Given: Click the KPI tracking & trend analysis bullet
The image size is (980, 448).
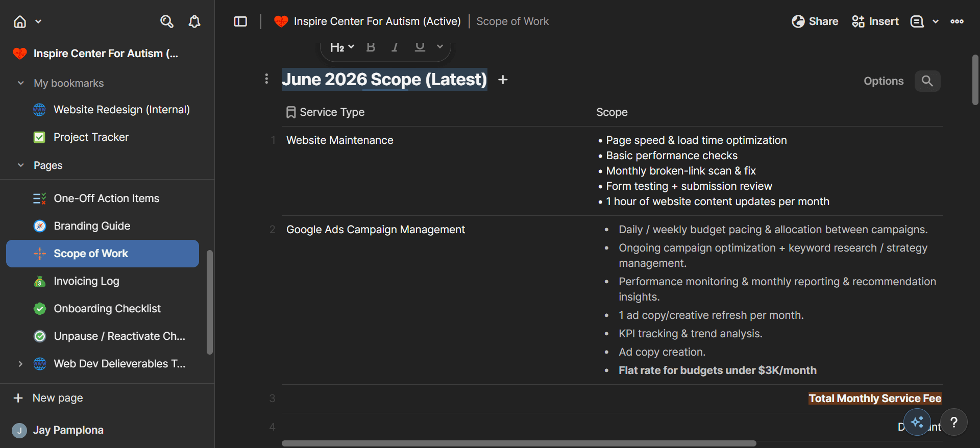Looking at the screenshot, I should (x=690, y=334).
